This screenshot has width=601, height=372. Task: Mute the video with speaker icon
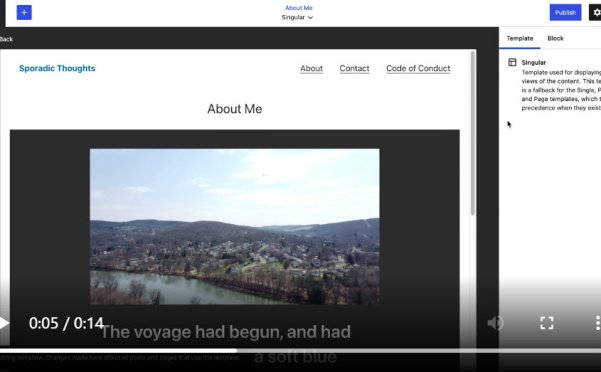tap(495, 323)
